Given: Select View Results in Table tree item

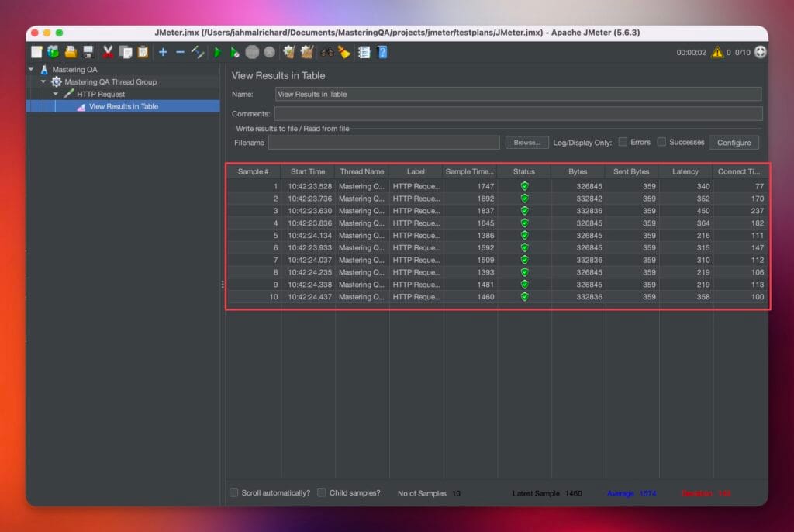Looking at the screenshot, I should click(123, 106).
